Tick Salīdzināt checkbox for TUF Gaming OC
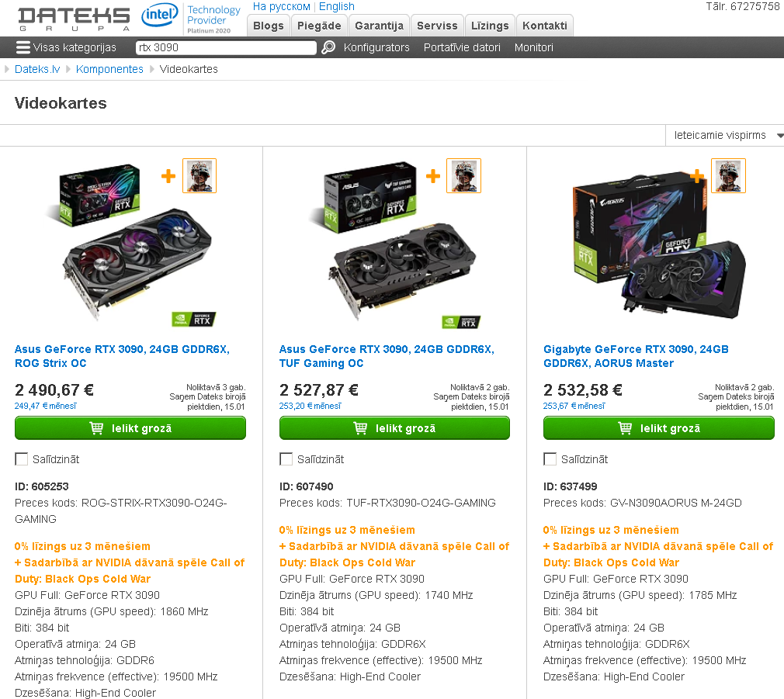Screen dimensions: 784x699 point(286,459)
